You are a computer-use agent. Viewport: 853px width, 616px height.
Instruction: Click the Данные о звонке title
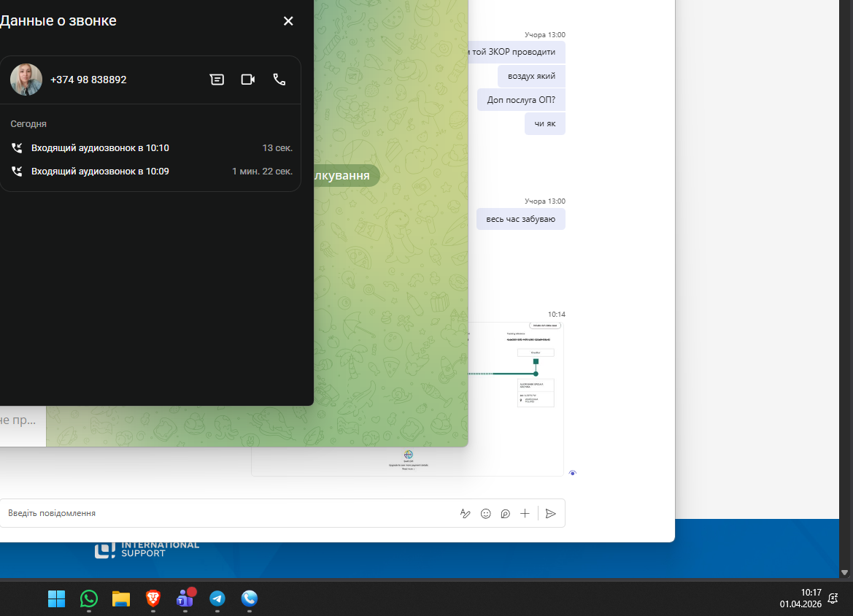[x=58, y=20]
